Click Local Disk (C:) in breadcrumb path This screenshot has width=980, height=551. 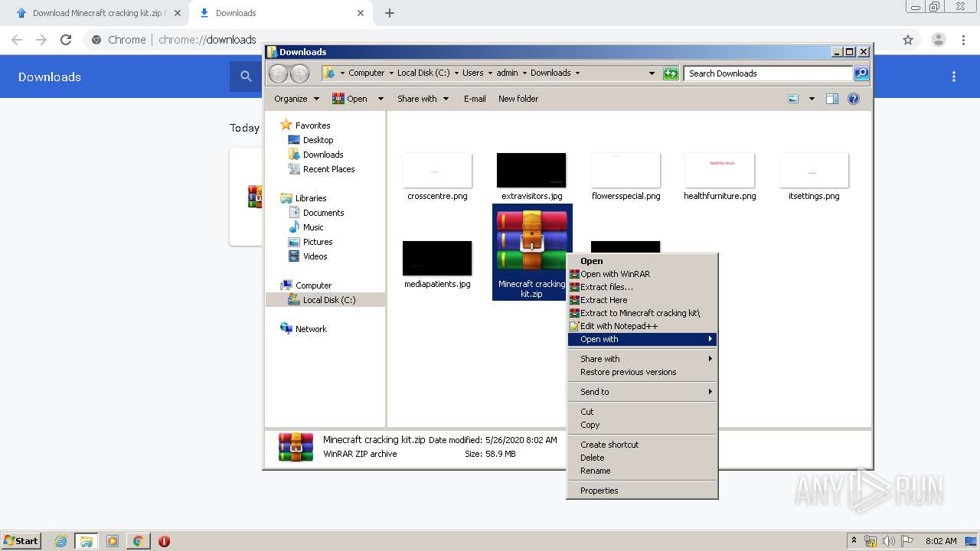click(x=423, y=73)
